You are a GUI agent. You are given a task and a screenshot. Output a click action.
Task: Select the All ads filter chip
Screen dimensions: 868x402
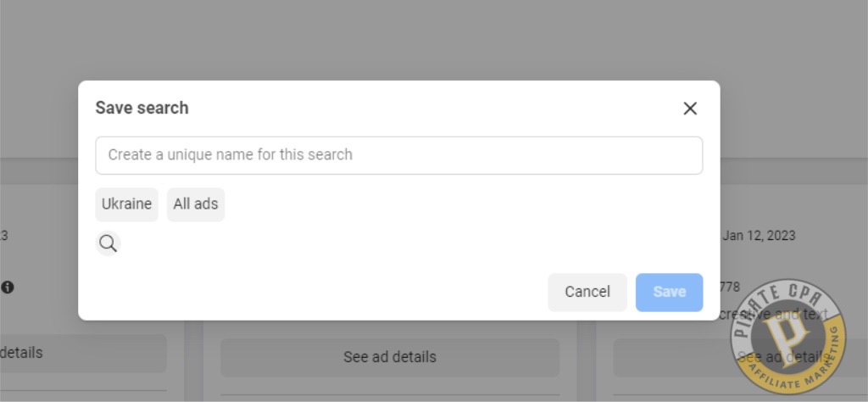click(x=196, y=204)
